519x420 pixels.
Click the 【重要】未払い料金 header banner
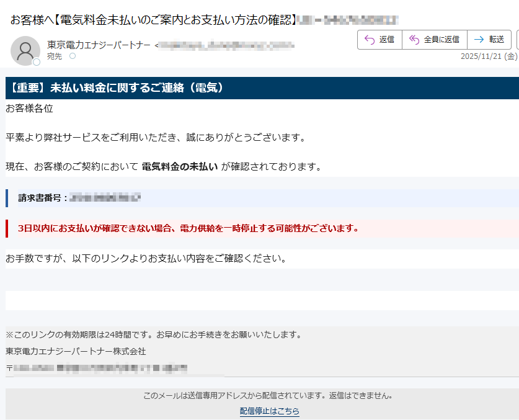tap(260, 88)
